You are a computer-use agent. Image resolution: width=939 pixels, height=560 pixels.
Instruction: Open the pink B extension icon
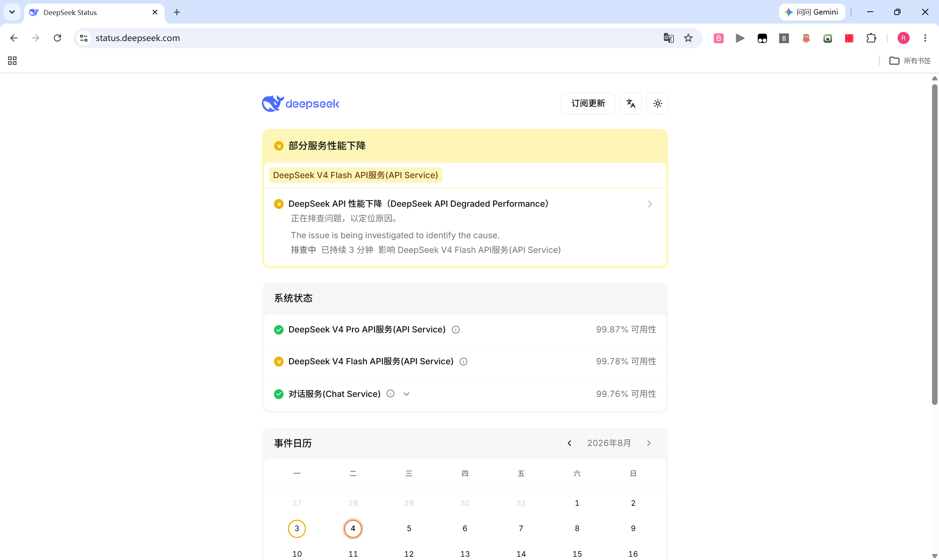tap(719, 38)
